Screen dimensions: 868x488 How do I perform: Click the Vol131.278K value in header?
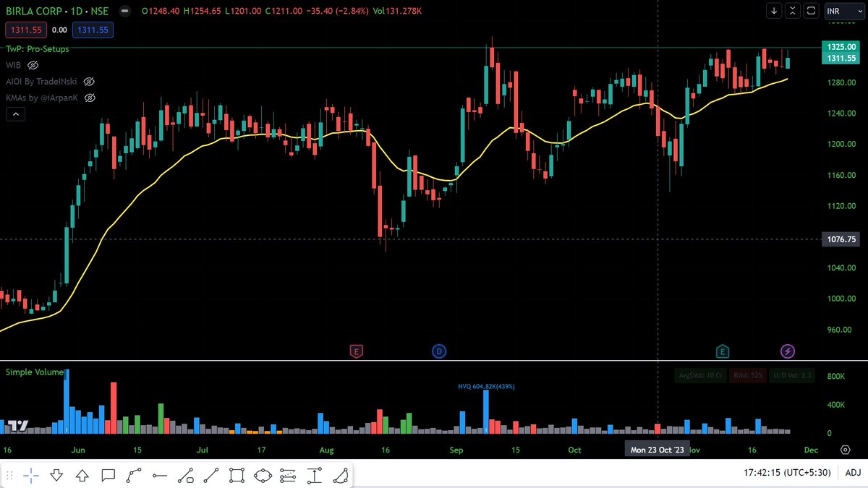tap(396, 11)
